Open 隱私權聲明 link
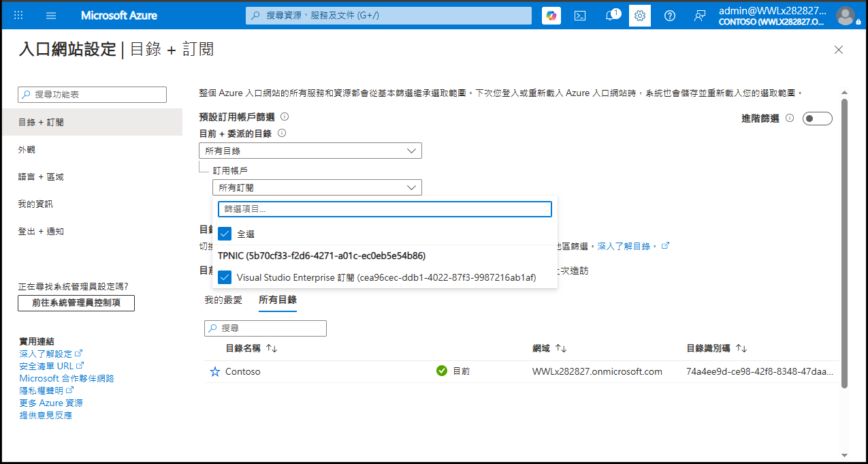 [x=46, y=390]
